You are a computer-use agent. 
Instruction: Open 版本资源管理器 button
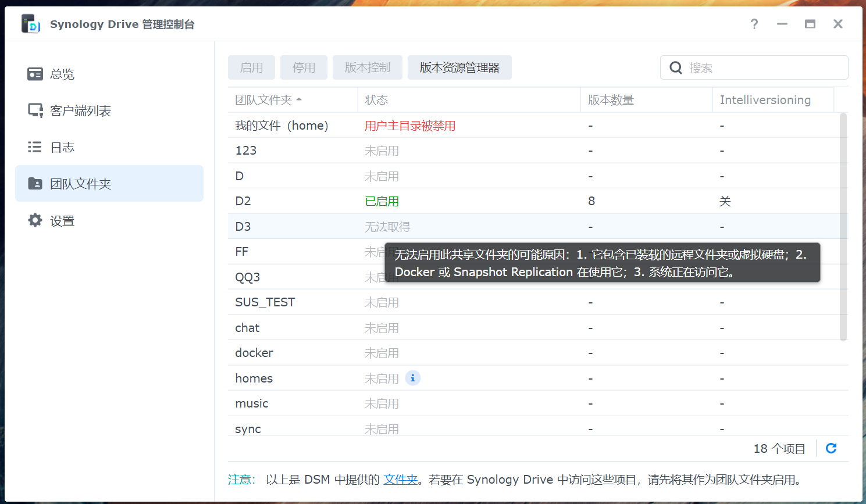(x=459, y=67)
